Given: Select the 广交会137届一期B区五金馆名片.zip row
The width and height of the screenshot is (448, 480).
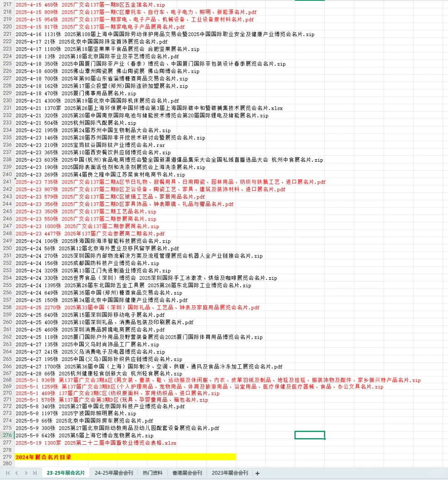Looking at the screenshot, I should click(90, 5).
